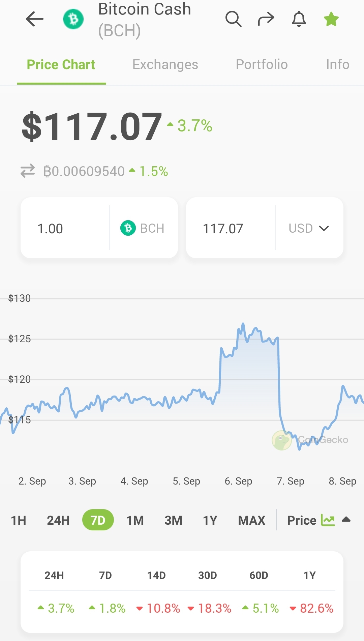364x641 pixels.
Task: Go to the Info tab
Action: [x=338, y=64]
